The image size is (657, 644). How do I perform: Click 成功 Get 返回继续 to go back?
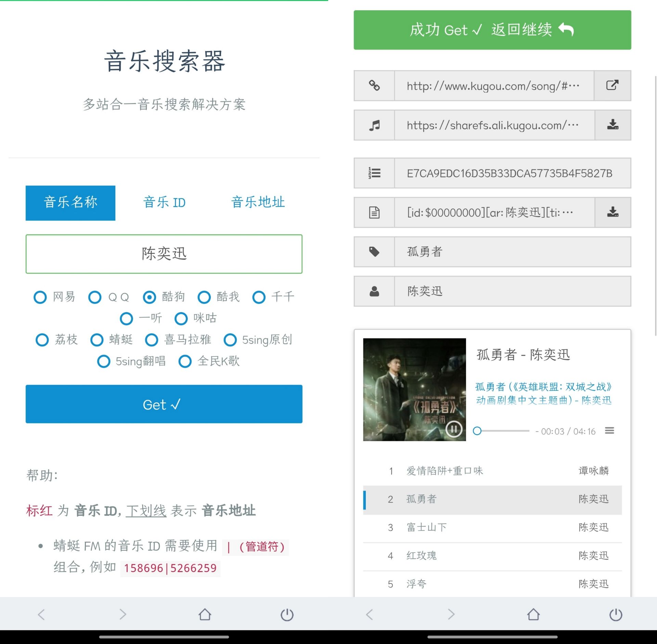point(492,30)
